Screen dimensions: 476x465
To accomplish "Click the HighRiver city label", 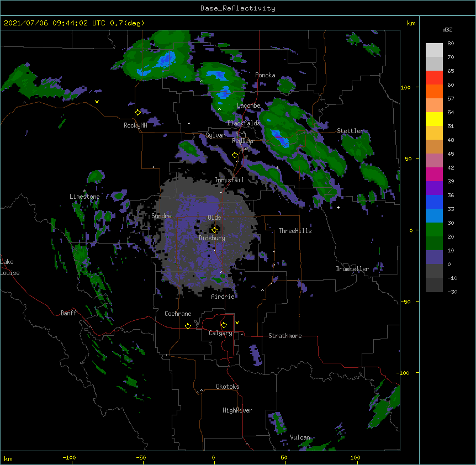I will 237,410.
